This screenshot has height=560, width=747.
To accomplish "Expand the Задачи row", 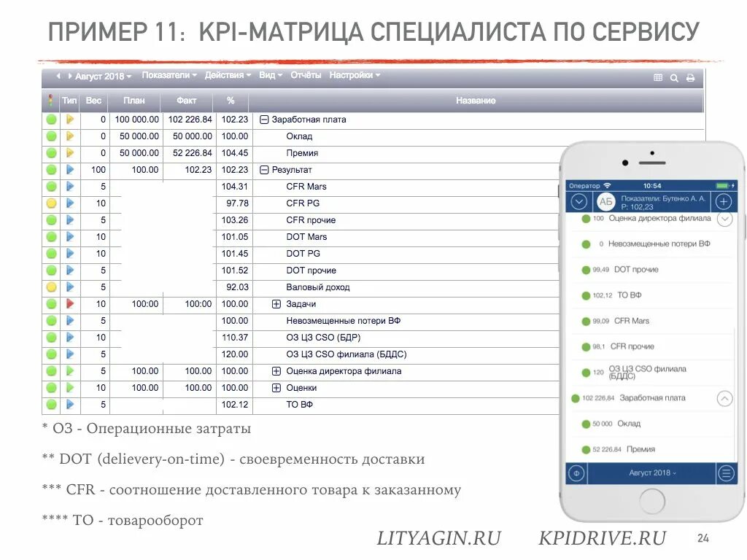I will pyautogui.click(x=276, y=303).
